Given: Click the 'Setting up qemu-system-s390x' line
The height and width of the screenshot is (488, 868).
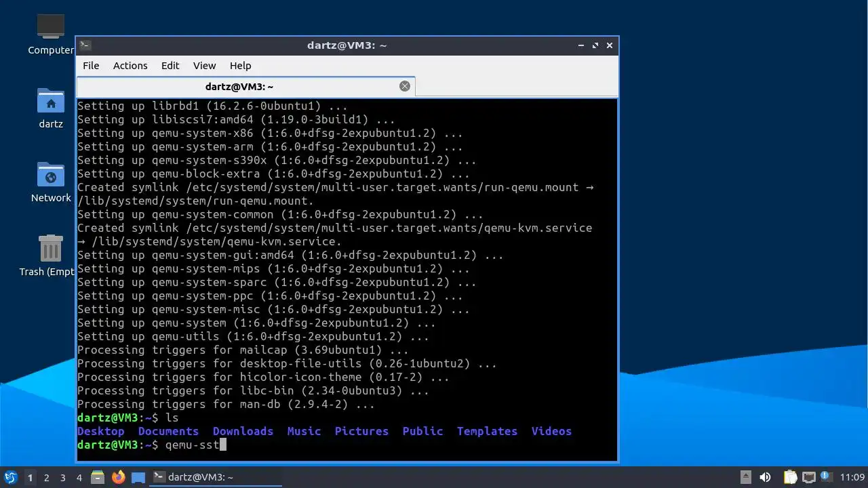Looking at the screenshot, I should (x=277, y=160).
